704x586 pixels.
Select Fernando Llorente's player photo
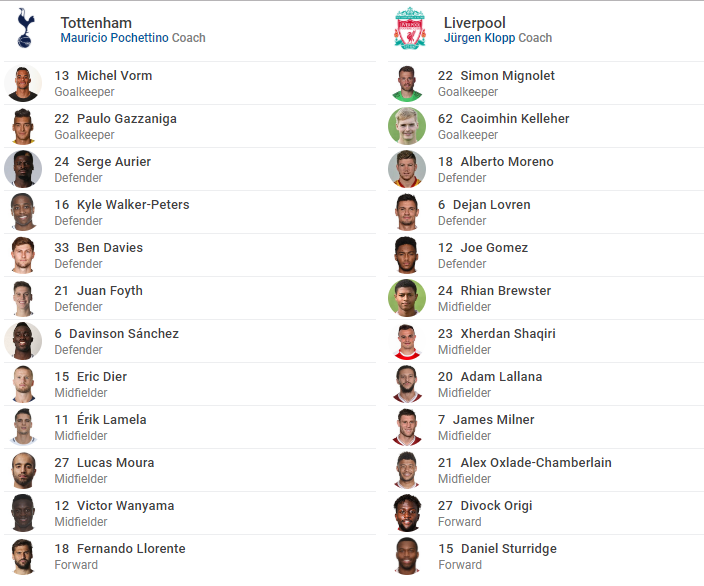23,557
